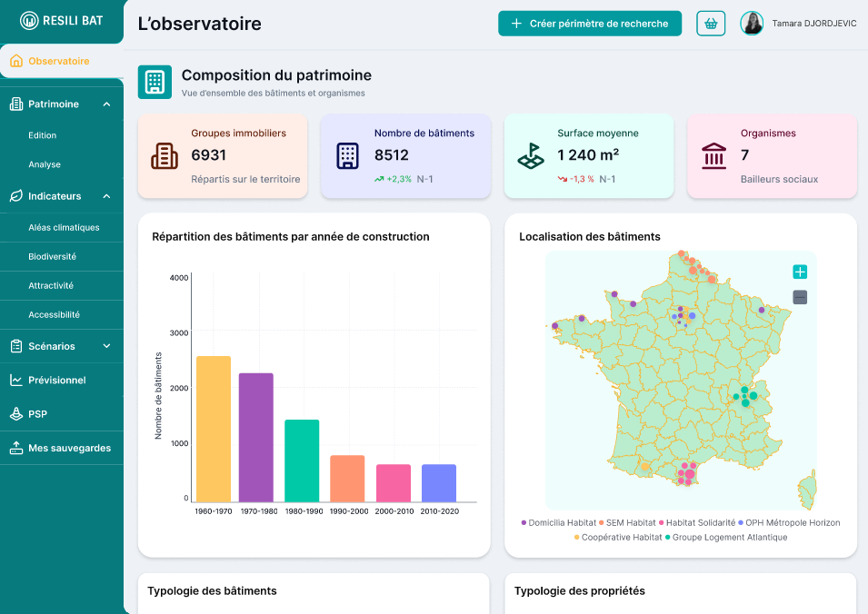Click Créer périmètre de recherche button

(589, 24)
